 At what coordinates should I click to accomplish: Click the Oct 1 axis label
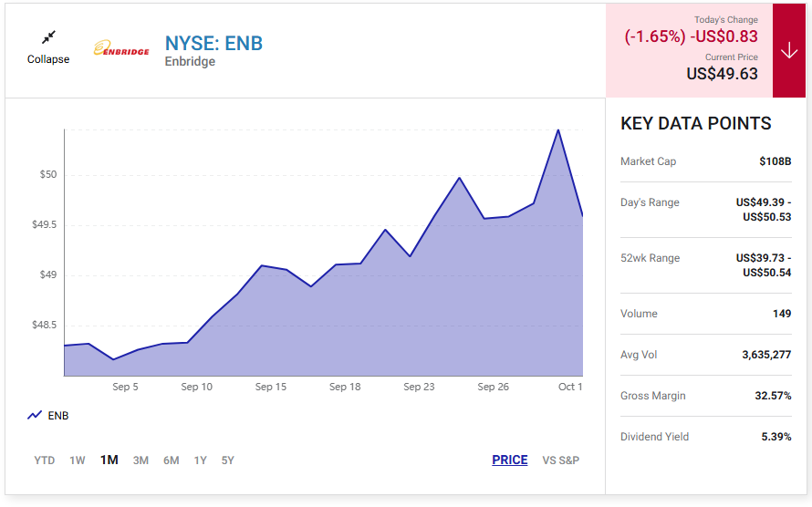570,387
